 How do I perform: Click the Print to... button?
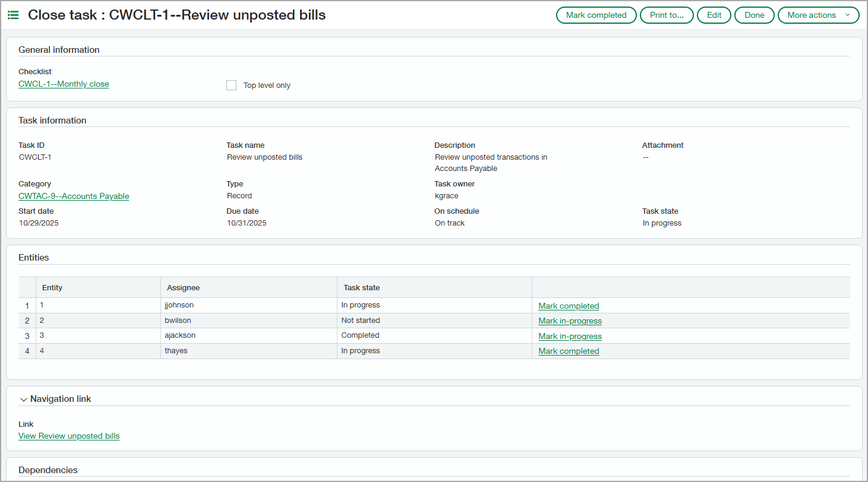666,15
